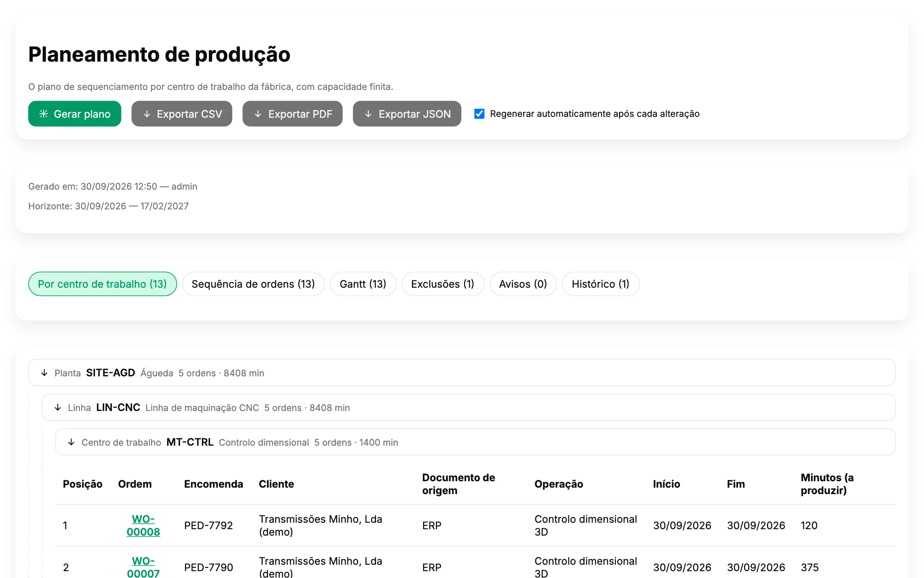This screenshot has height=578, width=924.
Task: Select the PED-7792 order cell
Action: pos(208,525)
